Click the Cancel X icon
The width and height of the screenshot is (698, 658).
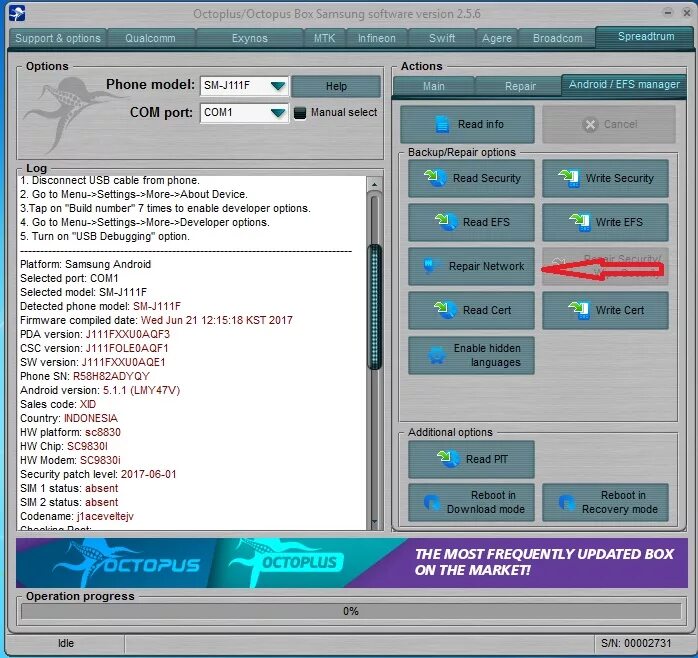pos(590,125)
